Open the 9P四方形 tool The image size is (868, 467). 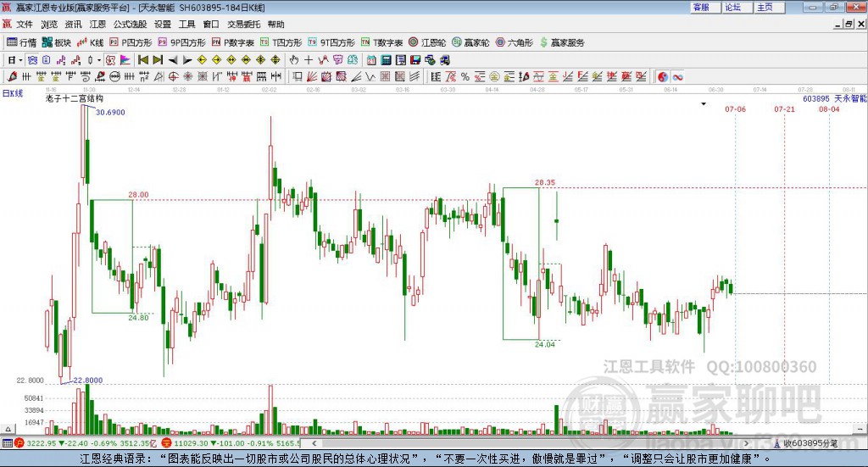coord(181,42)
